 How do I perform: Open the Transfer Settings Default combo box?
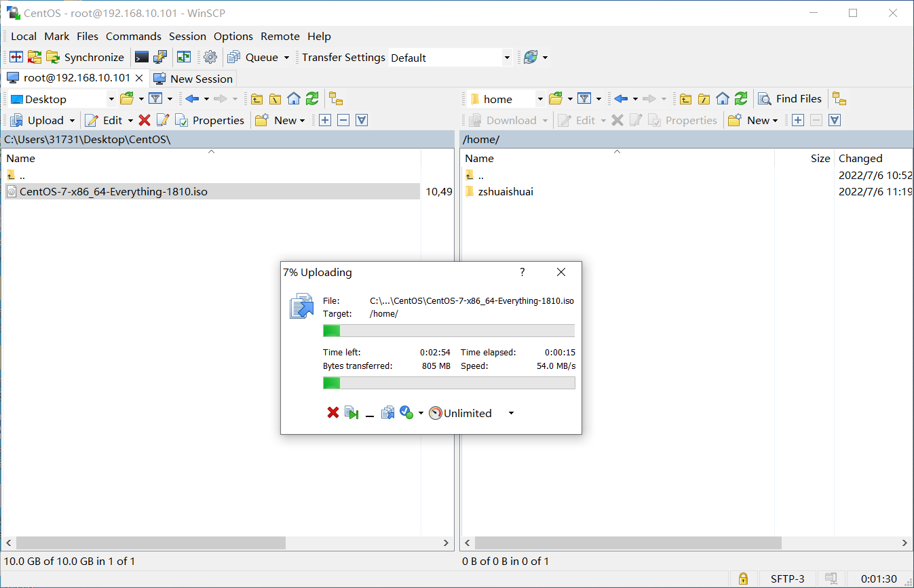pyautogui.click(x=451, y=58)
